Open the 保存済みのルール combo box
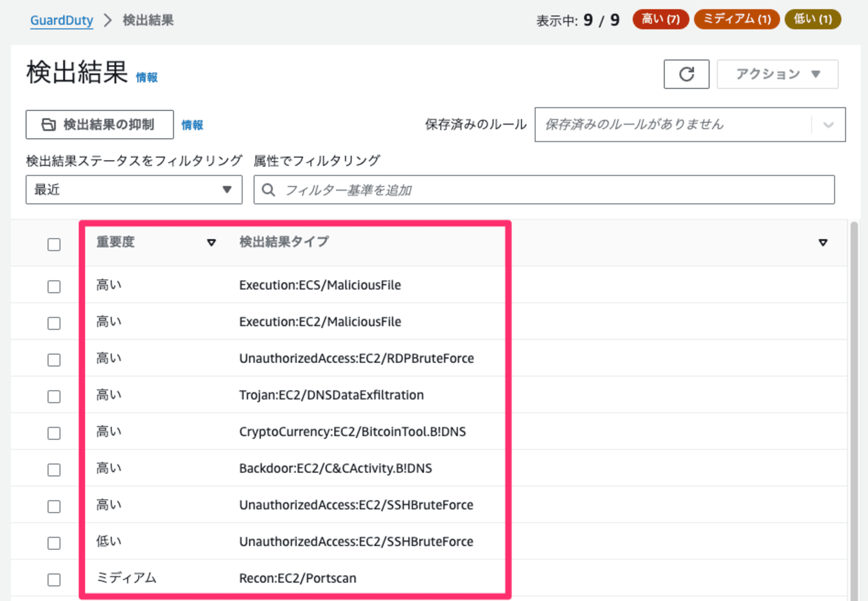The height and width of the screenshot is (601, 868). [x=690, y=125]
